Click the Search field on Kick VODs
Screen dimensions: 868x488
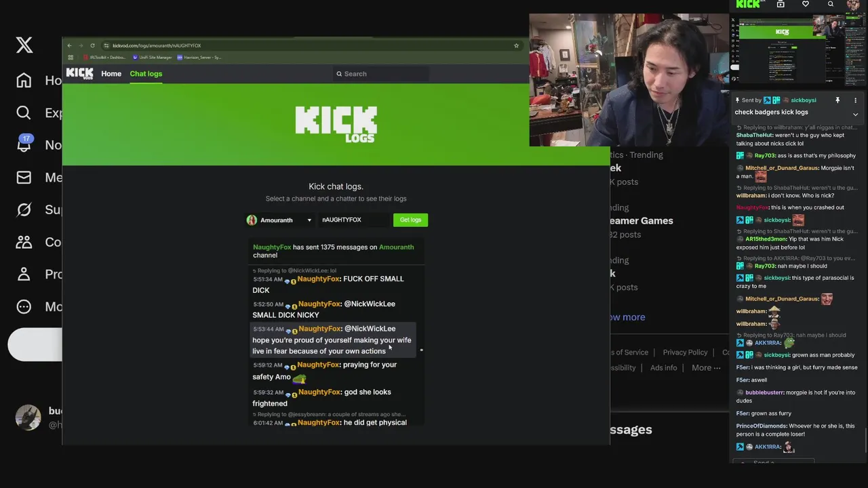381,74
